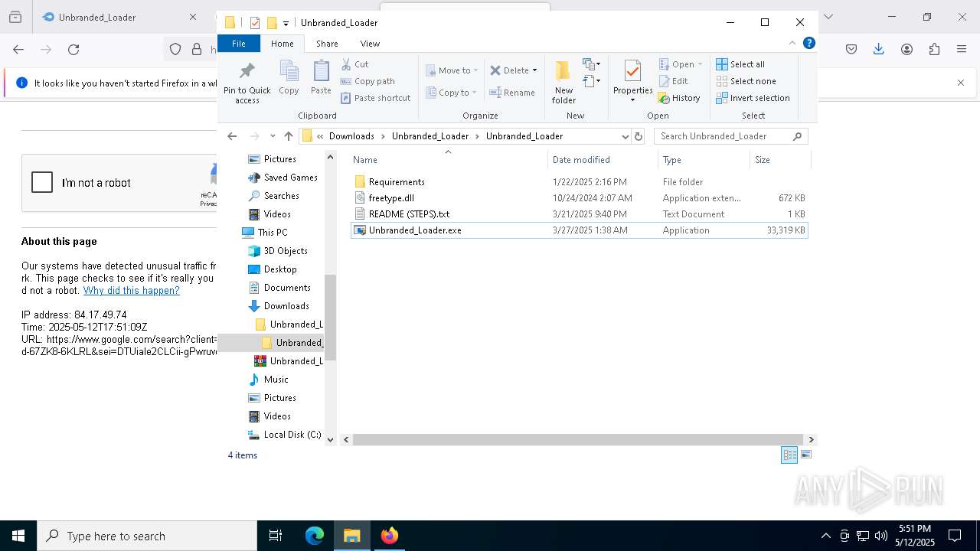Open the File tab
The image size is (980, 551).
click(x=239, y=44)
